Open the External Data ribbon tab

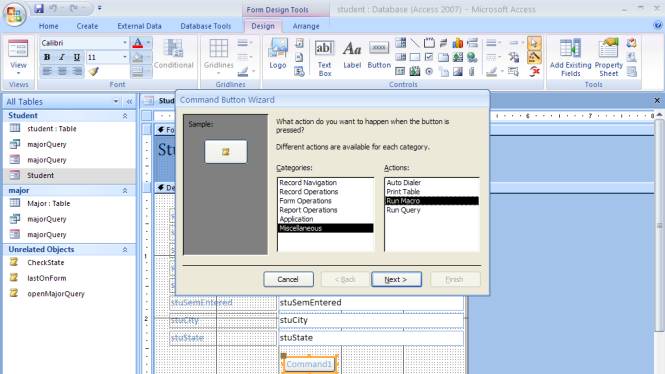(140, 26)
